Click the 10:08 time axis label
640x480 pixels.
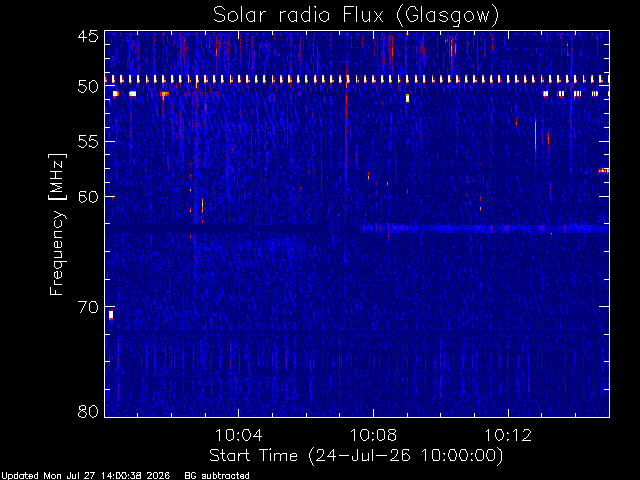pyautogui.click(x=373, y=436)
